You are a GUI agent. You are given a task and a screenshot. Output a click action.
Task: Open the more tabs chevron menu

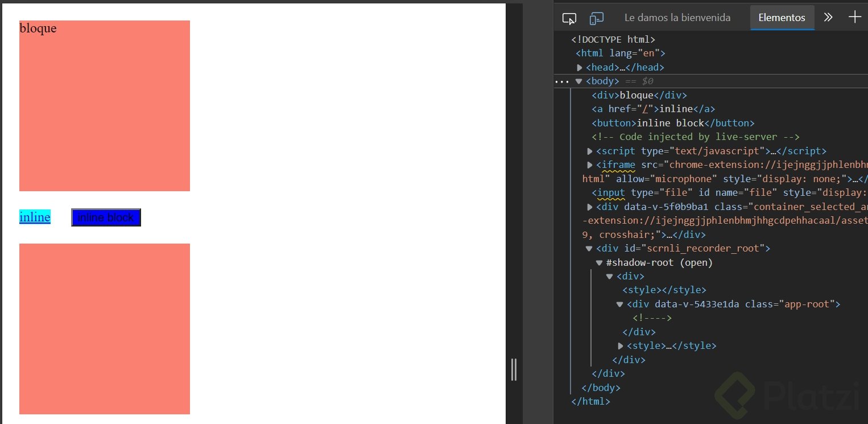click(828, 17)
